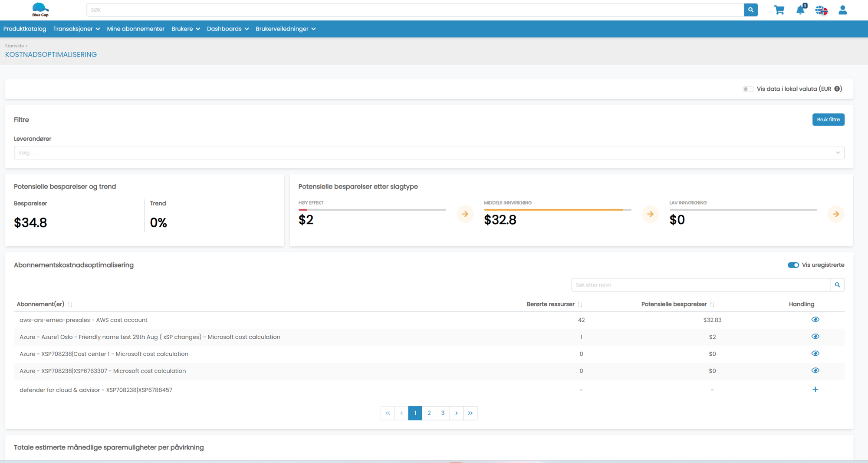Go to Produktkatalog
Screen dimensions: 868x463
pyautogui.click(x=25, y=29)
